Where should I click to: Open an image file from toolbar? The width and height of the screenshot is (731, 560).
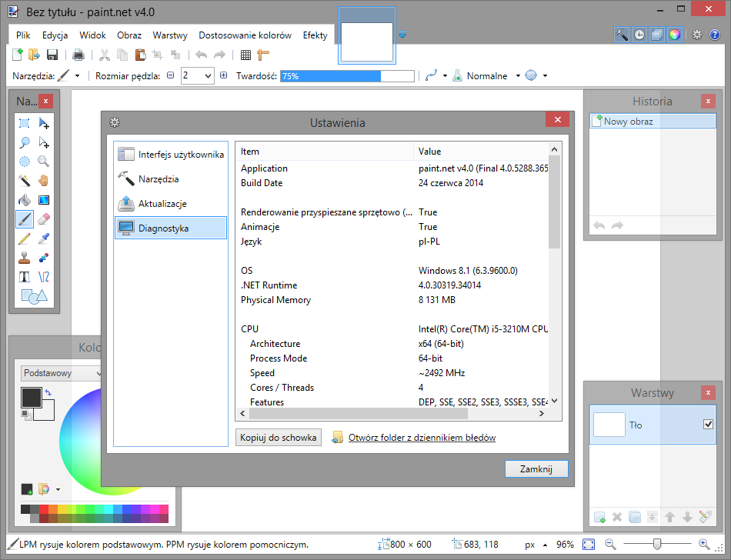point(34,55)
